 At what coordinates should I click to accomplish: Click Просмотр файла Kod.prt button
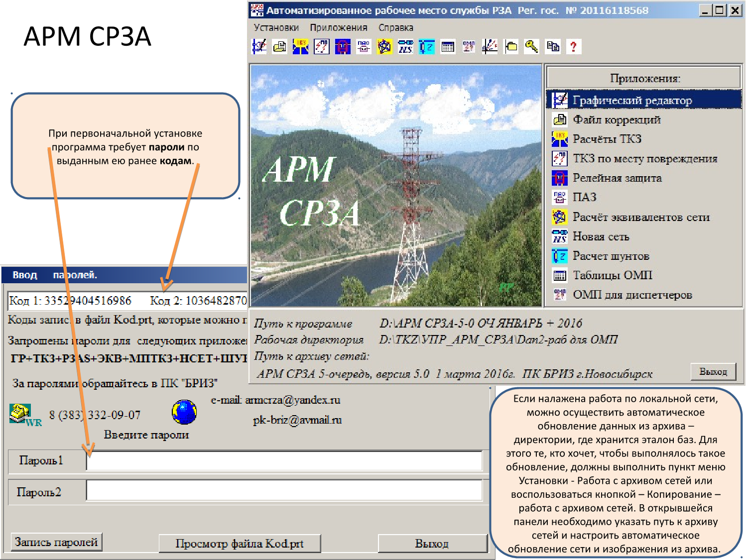tap(240, 543)
